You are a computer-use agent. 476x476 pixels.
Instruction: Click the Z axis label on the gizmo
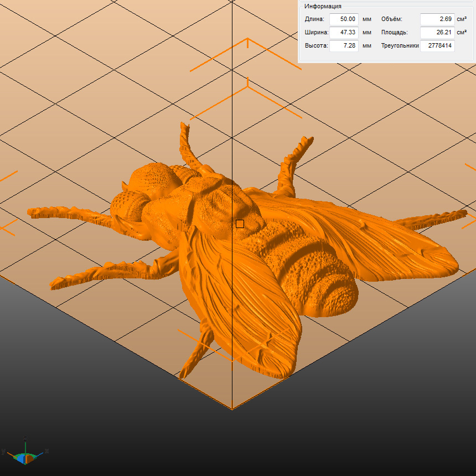25,439
